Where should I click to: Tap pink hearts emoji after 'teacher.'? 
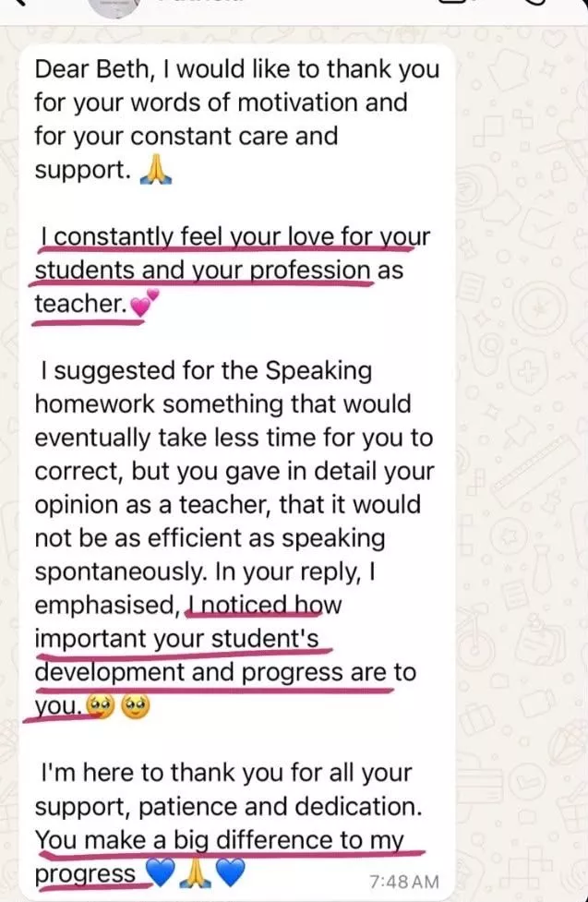[144, 303]
